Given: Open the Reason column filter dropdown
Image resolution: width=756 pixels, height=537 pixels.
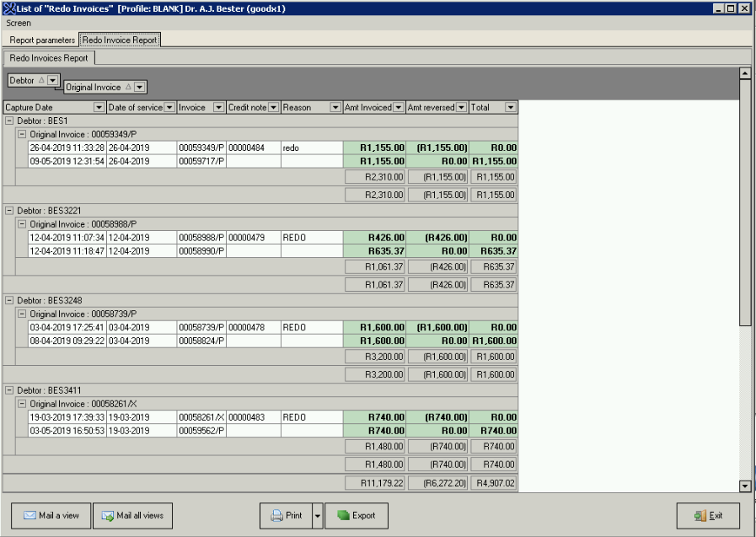Looking at the screenshot, I should (x=335, y=108).
